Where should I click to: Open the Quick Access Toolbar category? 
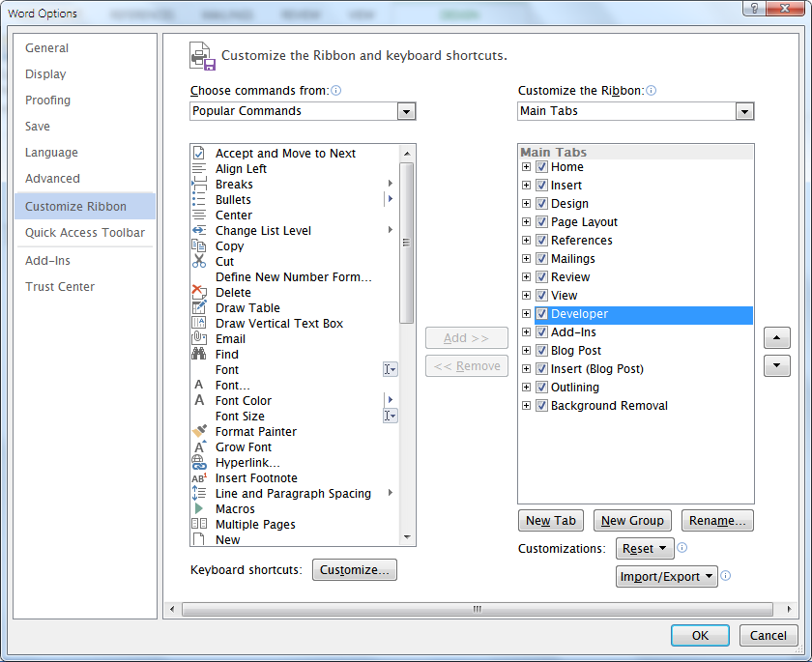pyautogui.click(x=85, y=232)
